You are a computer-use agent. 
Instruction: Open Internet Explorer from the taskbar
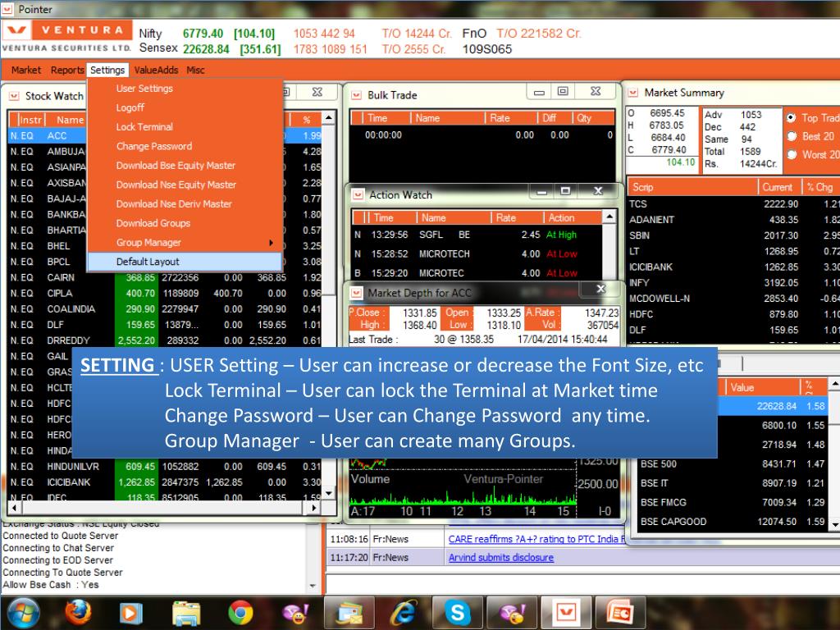pyautogui.click(x=404, y=613)
